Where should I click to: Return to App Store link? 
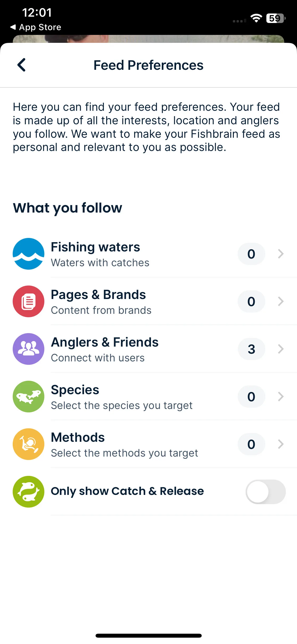[36, 27]
